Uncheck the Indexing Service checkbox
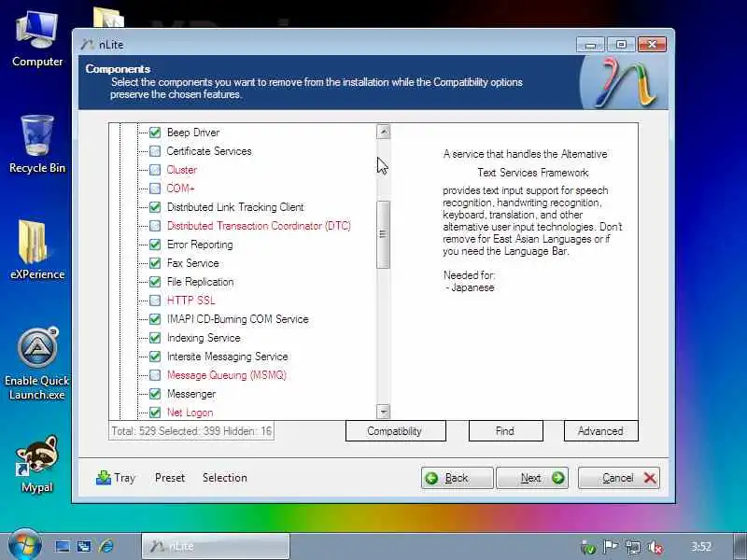The width and height of the screenshot is (747, 560). [x=155, y=338]
